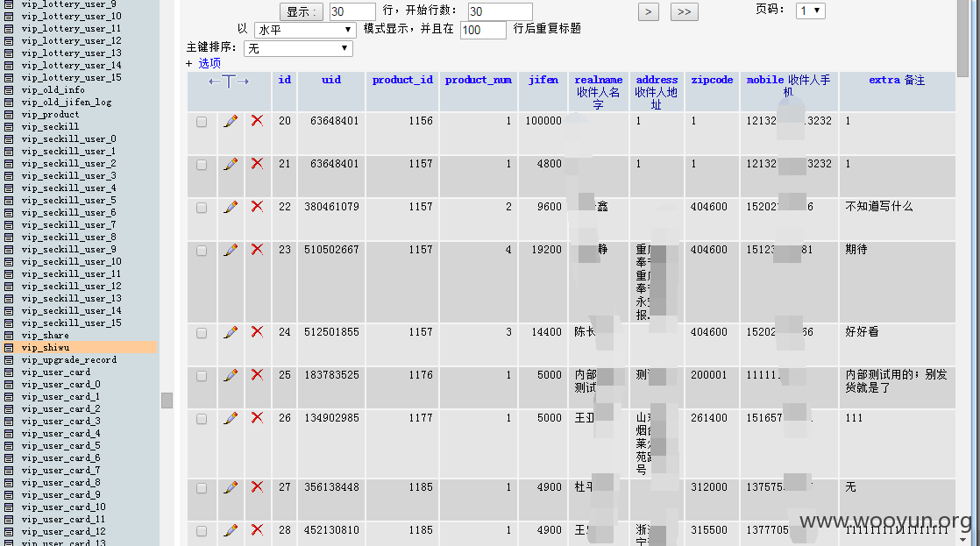Delete row with id 28

tap(257, 529)
